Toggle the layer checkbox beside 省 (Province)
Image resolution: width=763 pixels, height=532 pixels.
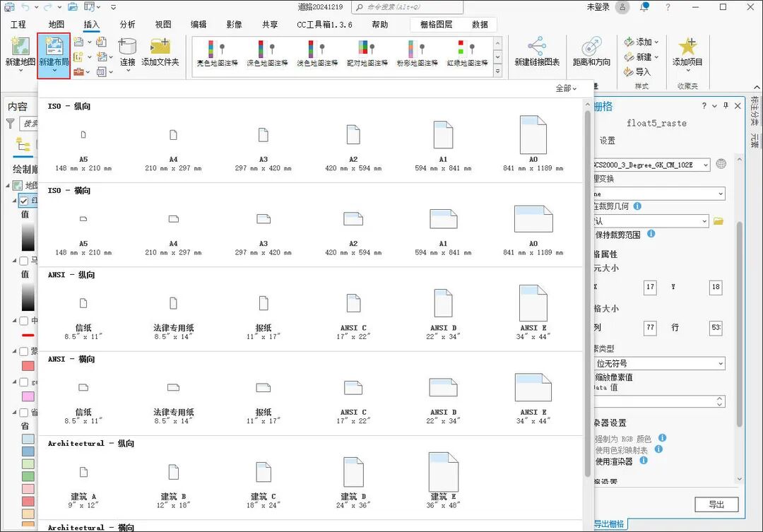(x=23, y=413)
